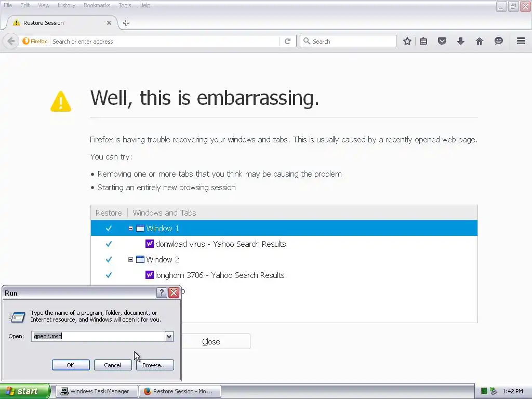Click the Run program icon in dialog
The height and width of the screenshot is (399, 532).
click(17, 317)
